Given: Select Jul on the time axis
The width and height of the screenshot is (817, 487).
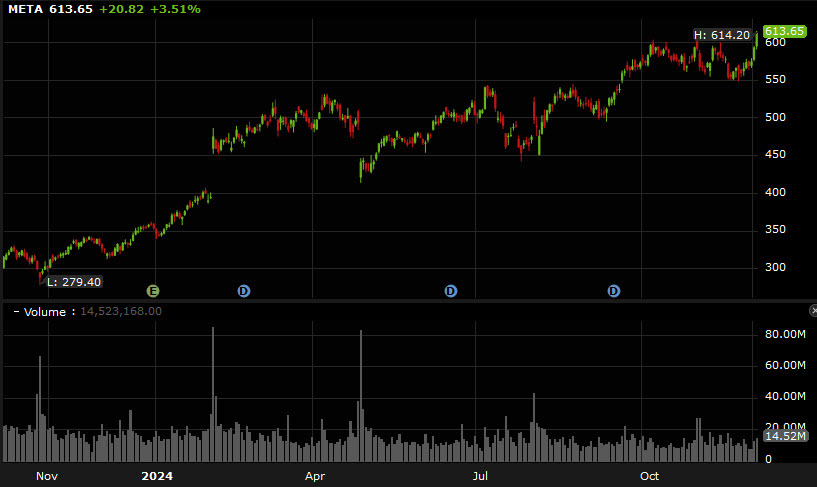Looking at the screenshot, I should [x=481, y=476].
